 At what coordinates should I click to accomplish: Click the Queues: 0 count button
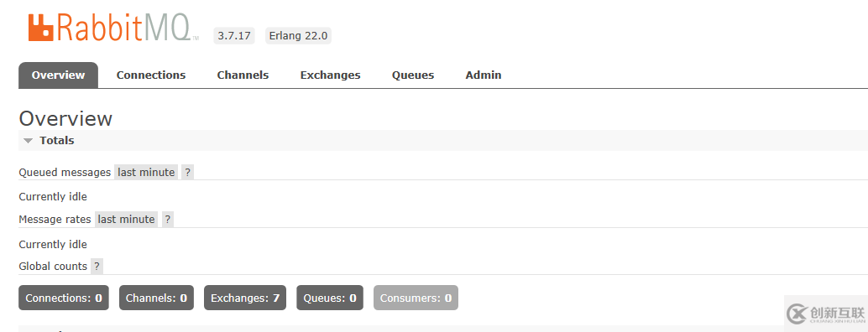pos(330,298)
